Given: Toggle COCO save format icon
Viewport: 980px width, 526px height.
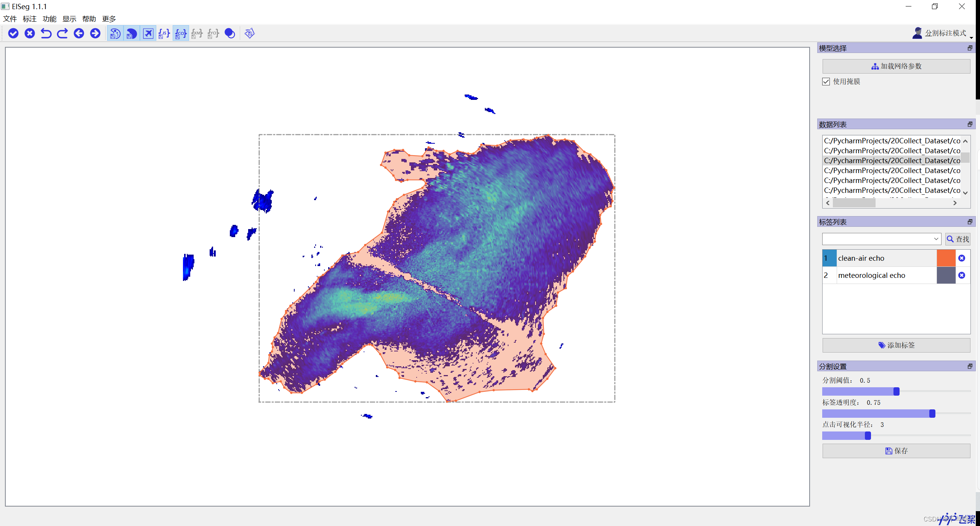Looking at the screenshot, I should pos(181,34).
